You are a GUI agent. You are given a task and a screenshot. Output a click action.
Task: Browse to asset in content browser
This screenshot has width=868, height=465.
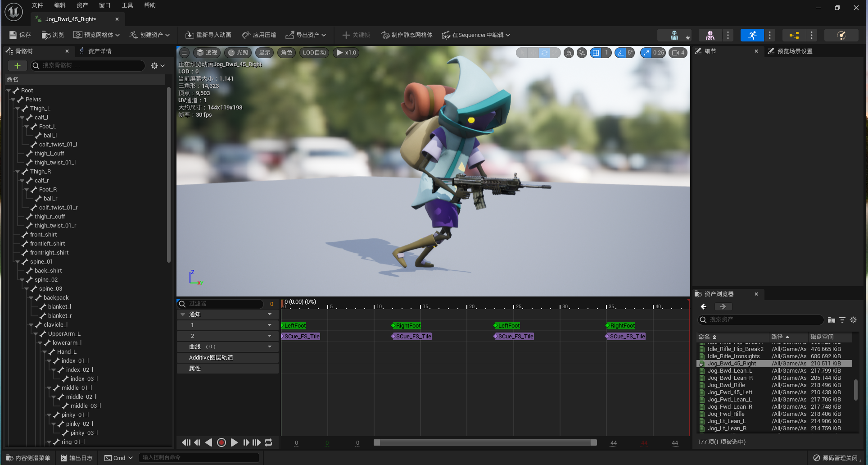(53, 35)
